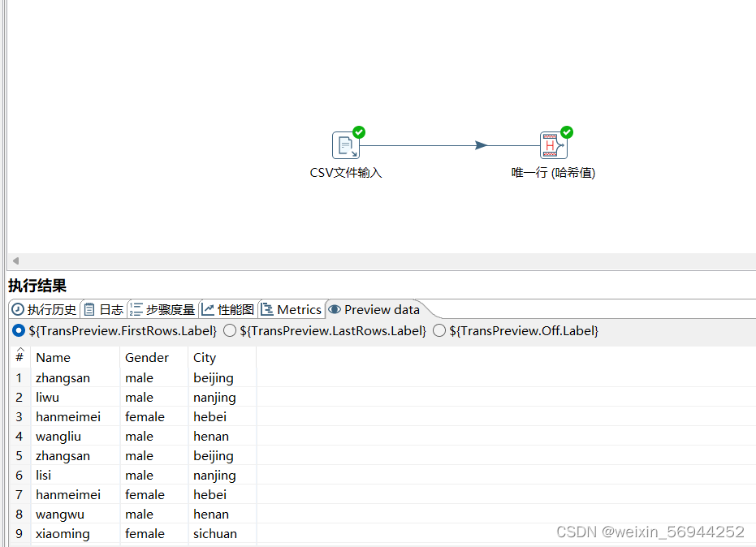
Task: Click the document icon on 日志 tab
Action: [89, 309]
